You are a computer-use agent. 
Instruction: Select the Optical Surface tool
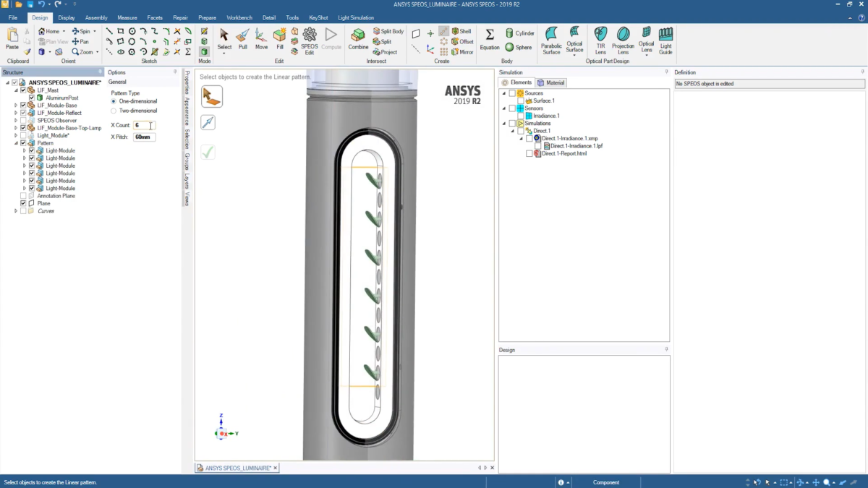(x=574, y=41)
